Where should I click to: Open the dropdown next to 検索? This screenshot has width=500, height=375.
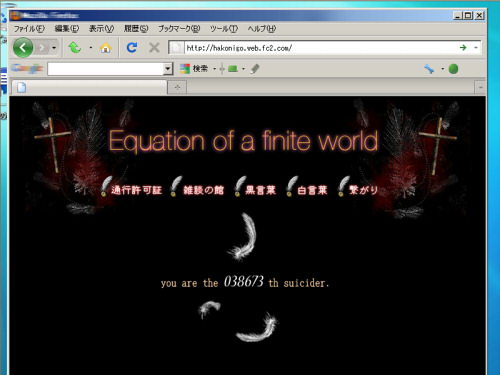214,69
